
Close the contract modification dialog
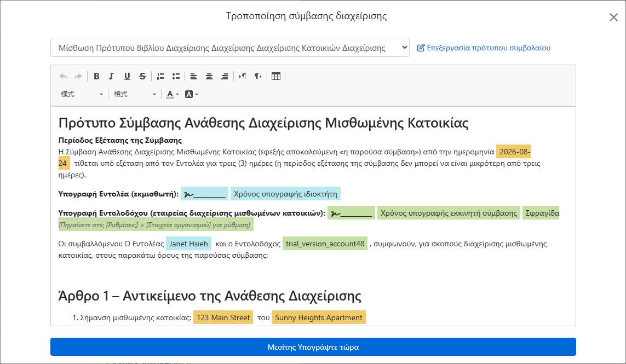(x=613, y=17)
